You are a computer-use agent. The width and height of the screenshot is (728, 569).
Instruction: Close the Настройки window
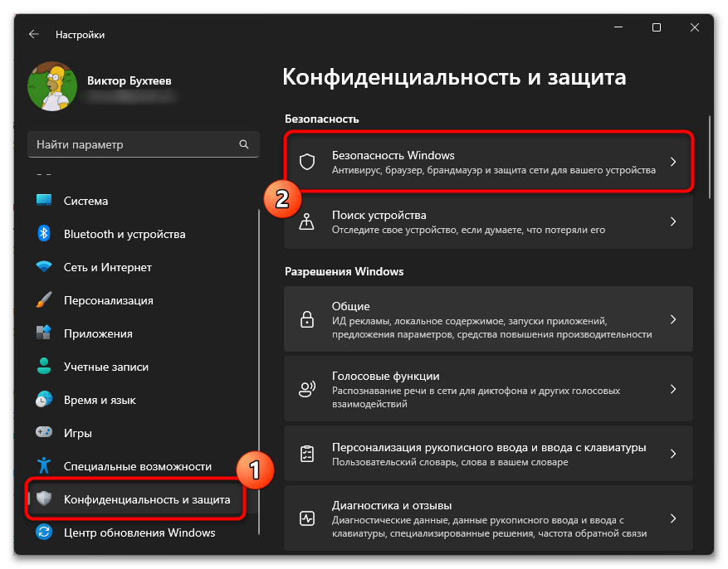pyautogui.click(x=694, y=27)
